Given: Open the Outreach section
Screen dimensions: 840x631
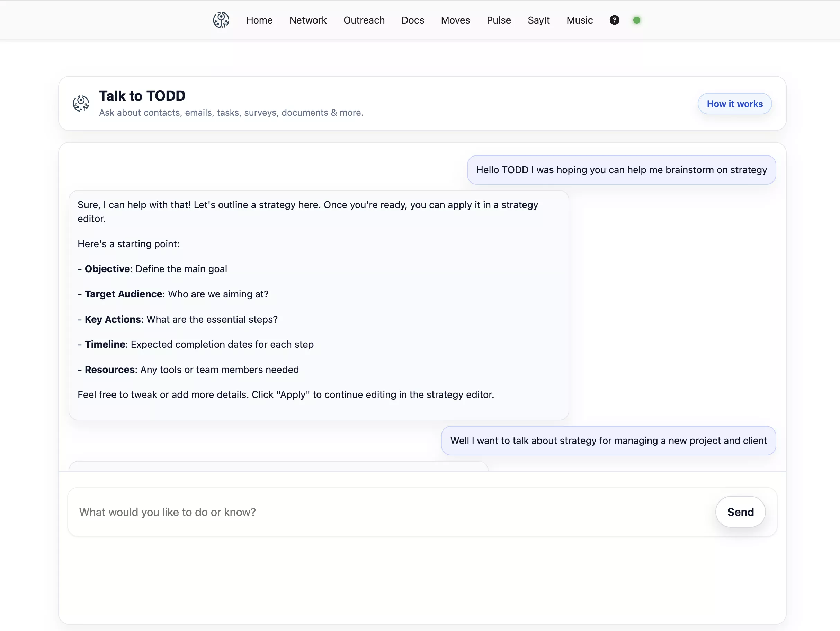Looking at the screenshot, I should 364,20.
